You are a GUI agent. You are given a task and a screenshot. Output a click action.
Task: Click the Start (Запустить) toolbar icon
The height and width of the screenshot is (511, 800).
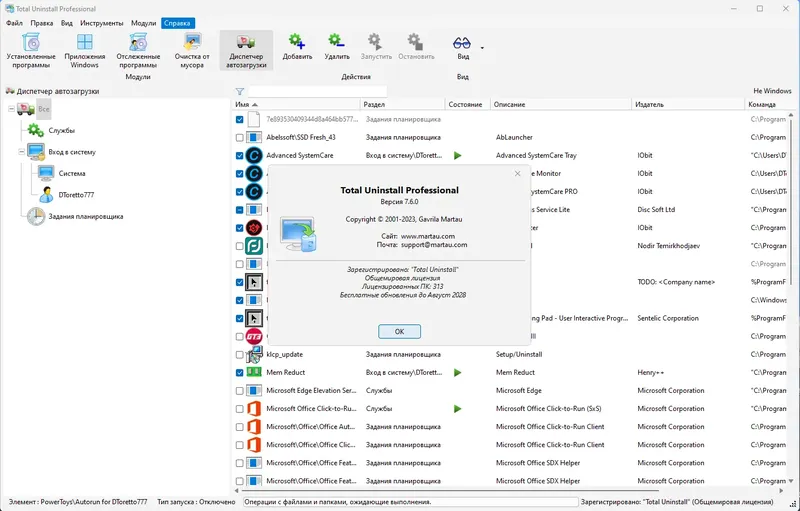[375, 41]
